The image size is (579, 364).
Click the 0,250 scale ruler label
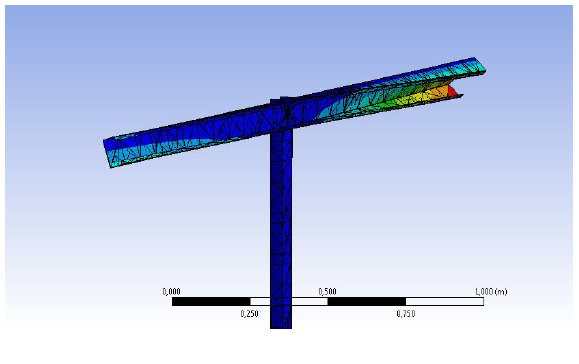(249, 314)
